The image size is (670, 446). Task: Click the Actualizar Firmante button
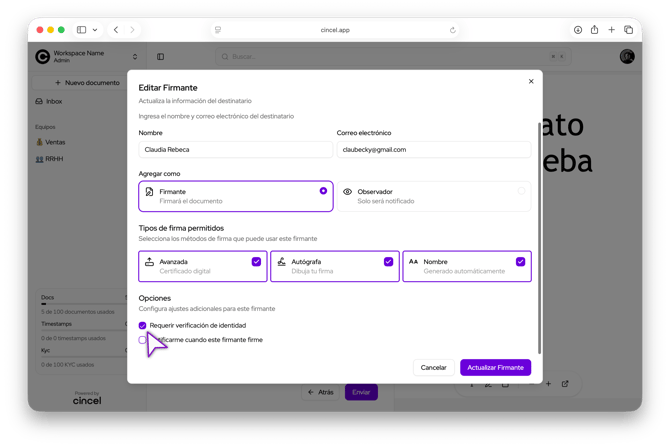495,367
